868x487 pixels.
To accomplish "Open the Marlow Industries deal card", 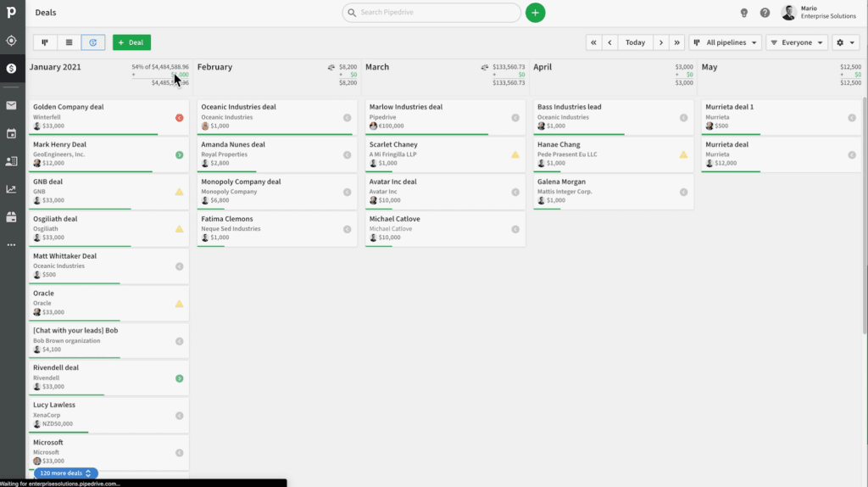I will click(x=445, y=117).
